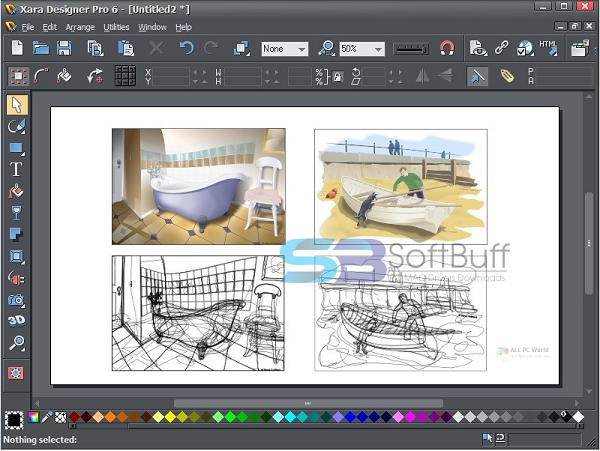Click the Clone/arrange objects icon

coord(242,49)
